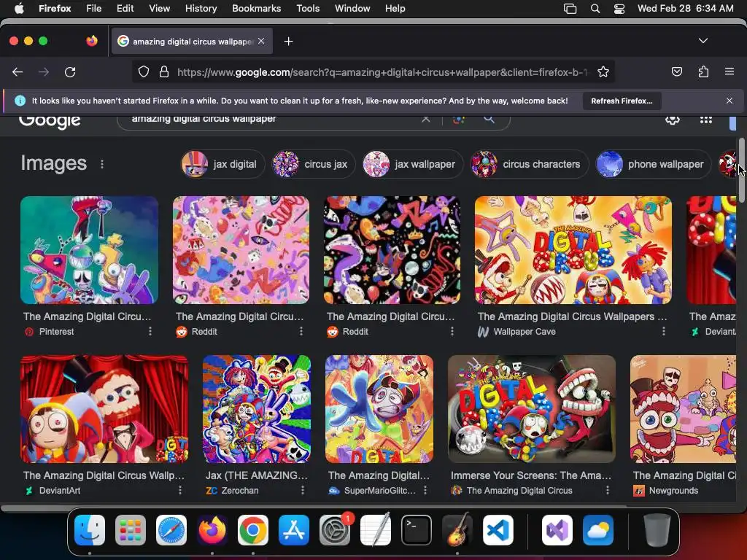Open the Immerse Your Screens result thumbnail

532,409
